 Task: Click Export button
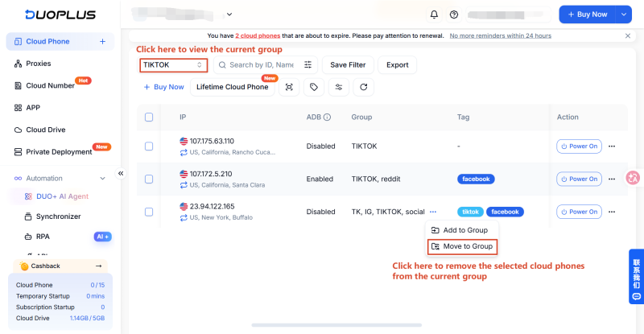tap(397, 65)
